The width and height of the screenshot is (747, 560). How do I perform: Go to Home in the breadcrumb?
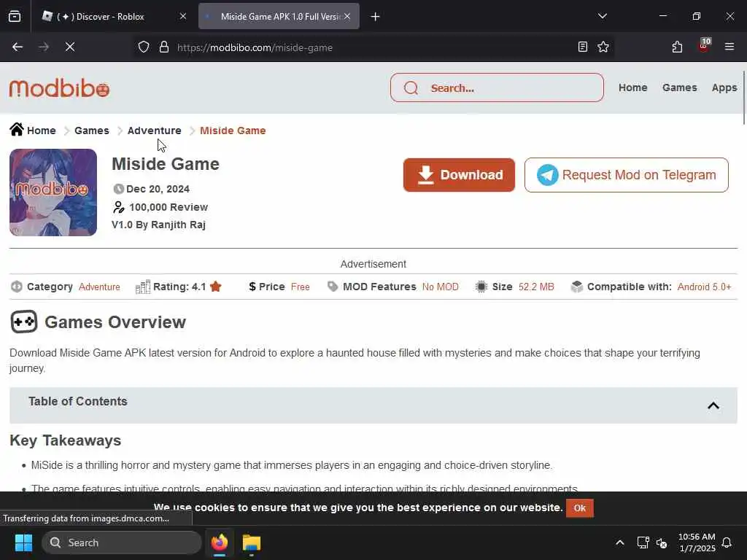(42, 131)
